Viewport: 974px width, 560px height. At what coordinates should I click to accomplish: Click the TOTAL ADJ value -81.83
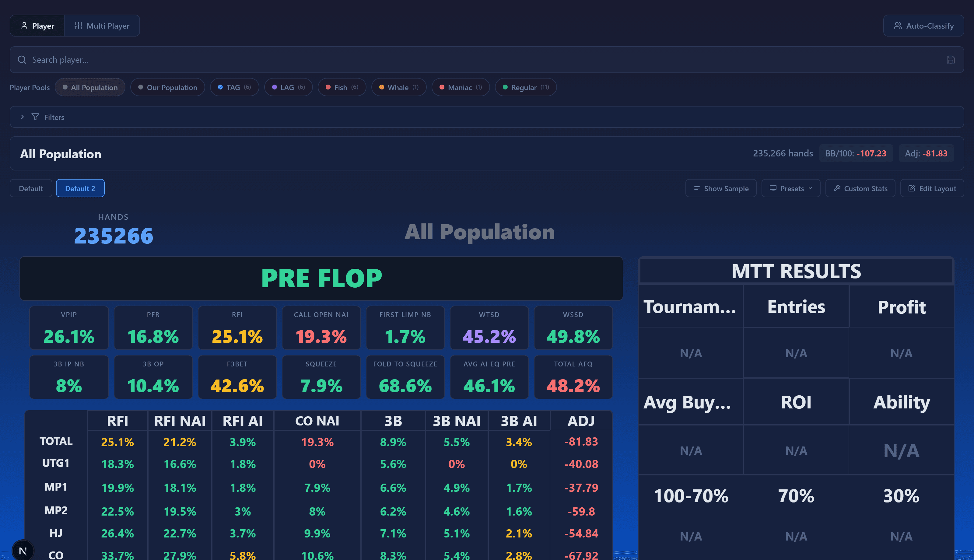pos(581,442)
